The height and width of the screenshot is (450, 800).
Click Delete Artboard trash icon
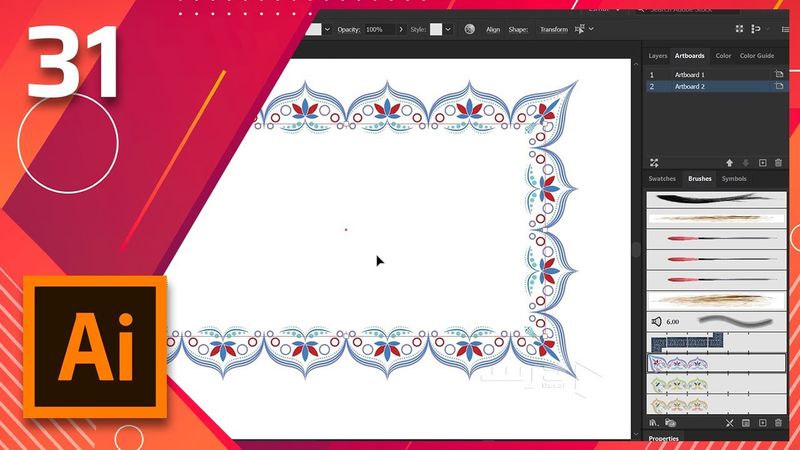[778, 163]
